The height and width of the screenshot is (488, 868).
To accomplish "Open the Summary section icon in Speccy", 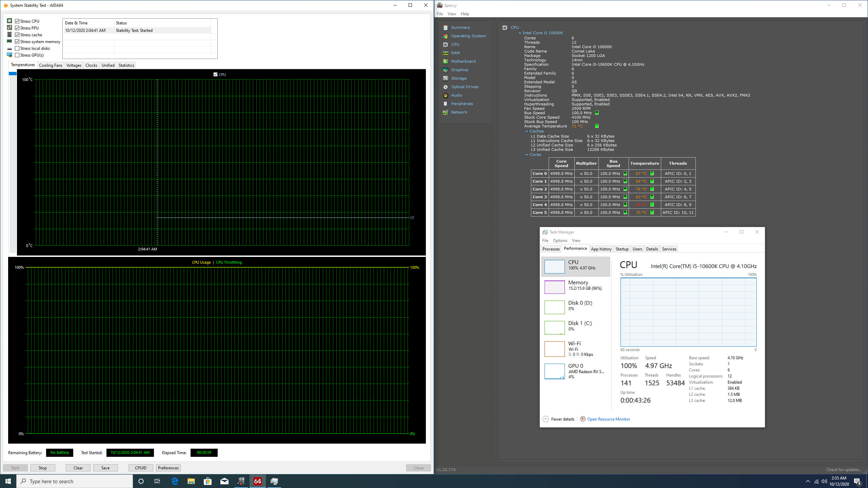I will coord(446,27).
